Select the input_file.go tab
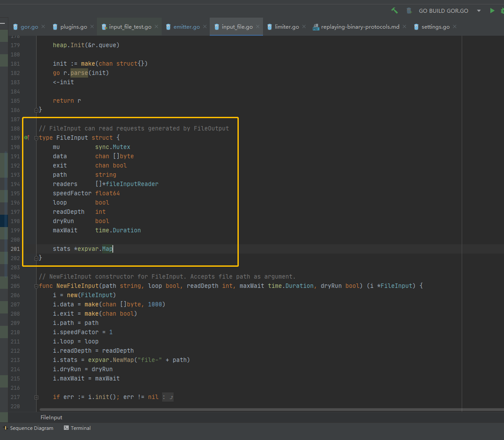This screenshot has width=504, height=440. coord(237,27)
